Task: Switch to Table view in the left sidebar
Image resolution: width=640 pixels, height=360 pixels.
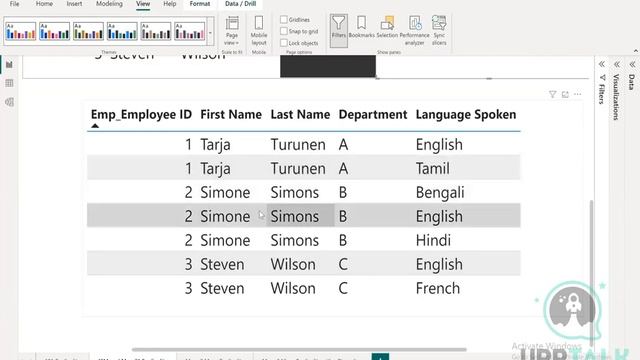Action: point(9,83)
